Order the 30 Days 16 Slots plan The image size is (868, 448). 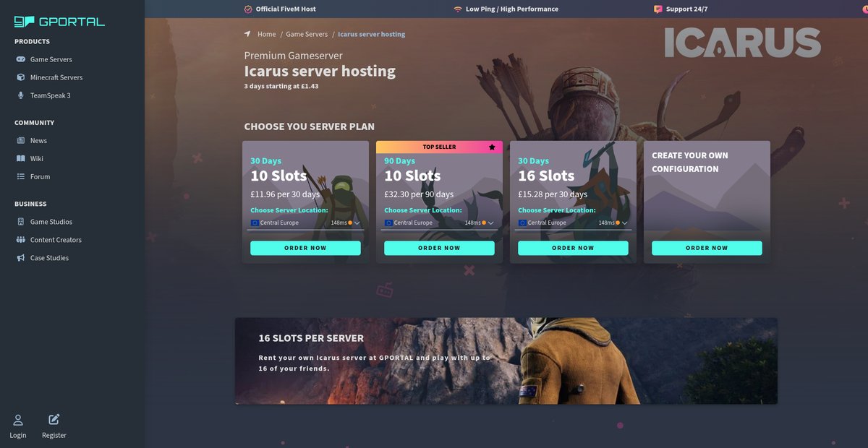click(573, 248)
